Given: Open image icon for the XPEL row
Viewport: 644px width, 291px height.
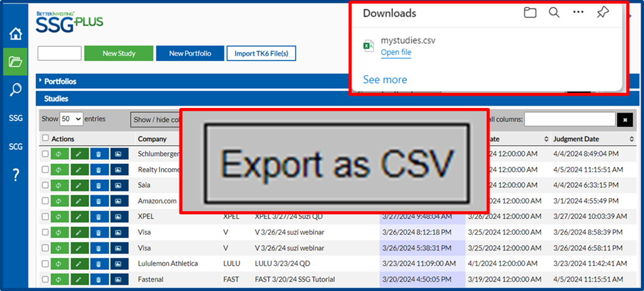Looking at the screenshot, I should (x=119, y=216).
